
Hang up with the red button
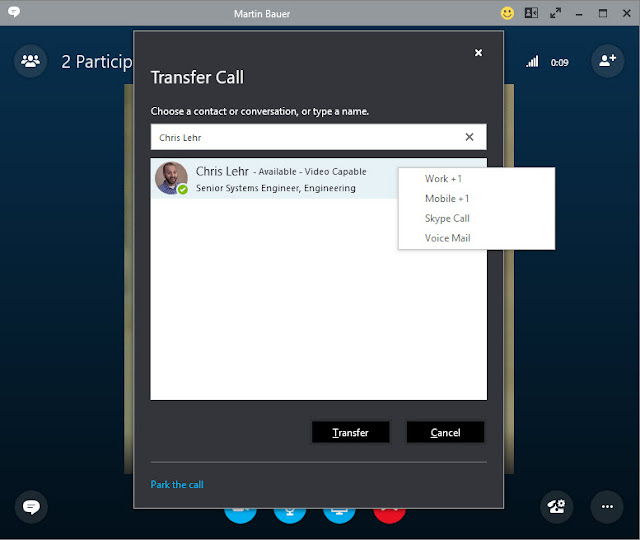389,516
